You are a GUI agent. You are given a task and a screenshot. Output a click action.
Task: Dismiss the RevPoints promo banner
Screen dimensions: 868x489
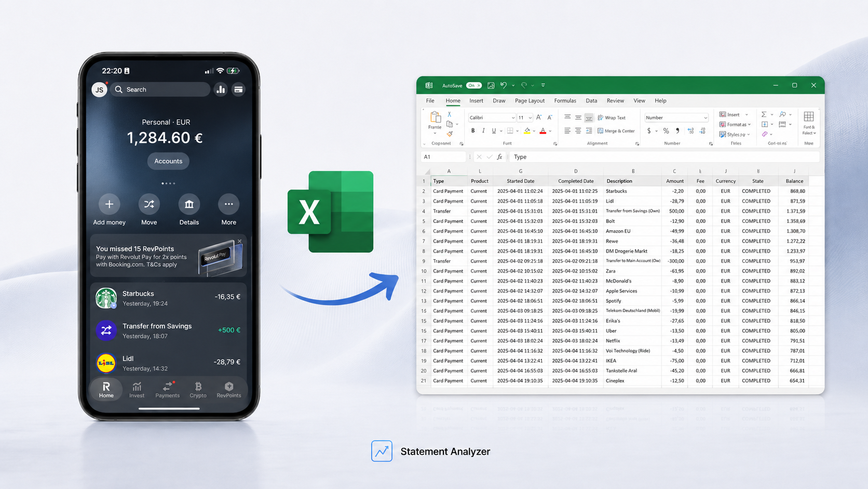pyautogui.click(x=239, y=241)
